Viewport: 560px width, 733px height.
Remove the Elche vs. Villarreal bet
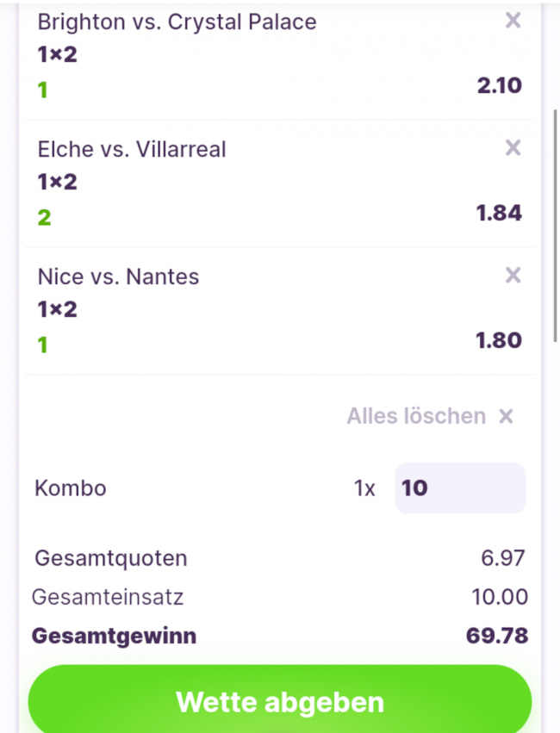pos(513,148)
